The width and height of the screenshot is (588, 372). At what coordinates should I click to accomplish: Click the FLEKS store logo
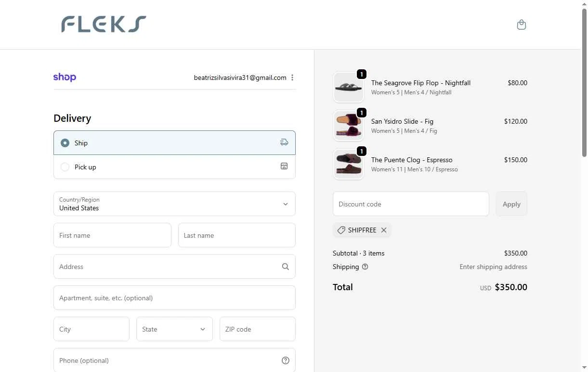104,24
